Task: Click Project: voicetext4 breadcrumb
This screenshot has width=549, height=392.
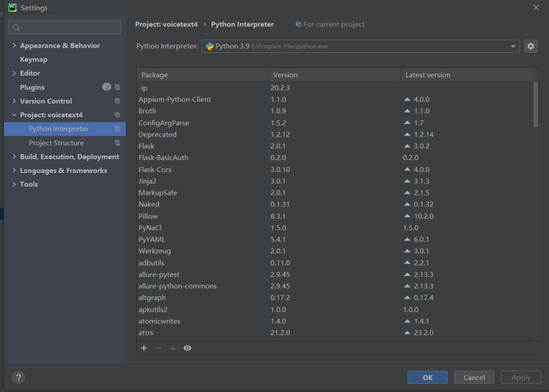Action: 166,24
